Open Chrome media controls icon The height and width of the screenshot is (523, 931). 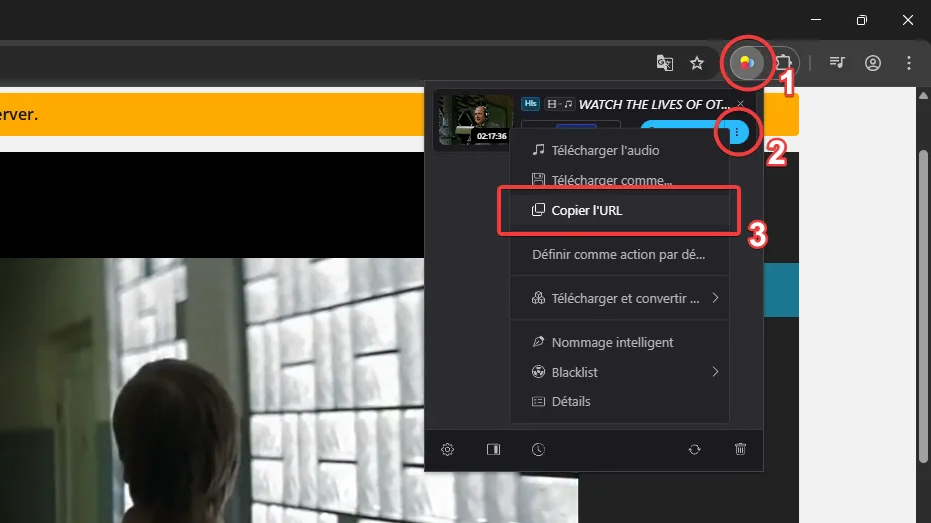(837, 63)
